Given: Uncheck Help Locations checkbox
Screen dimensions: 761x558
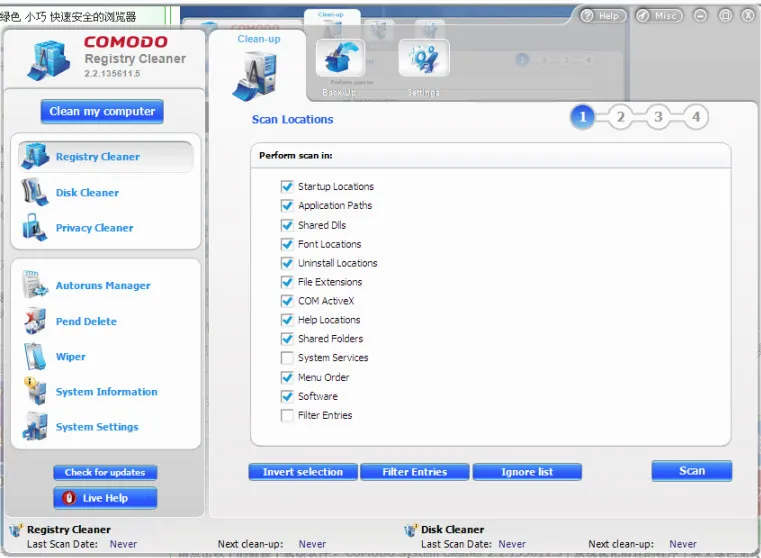Looking at the screenshot, I should point(287,320).
